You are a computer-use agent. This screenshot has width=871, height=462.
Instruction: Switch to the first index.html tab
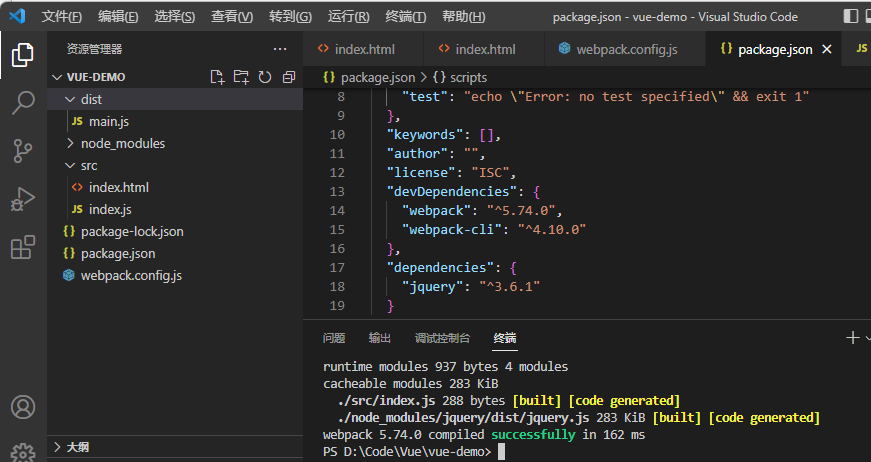click(363, 49)
